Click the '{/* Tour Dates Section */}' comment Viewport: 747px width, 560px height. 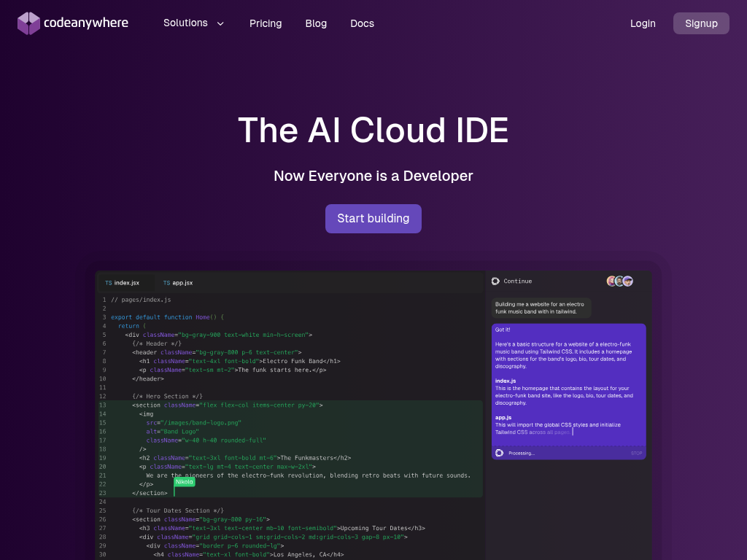pyautogui.click(x=178, y=510)
